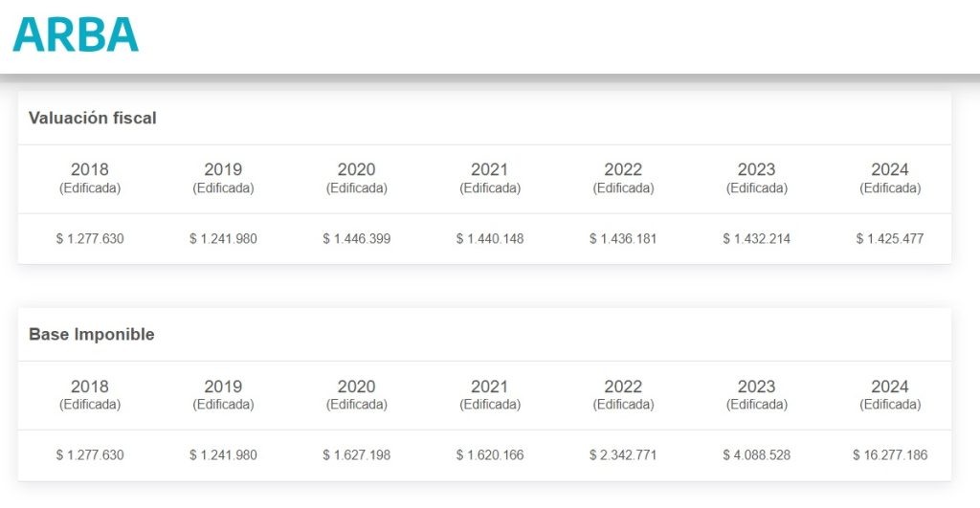Click the ARBA logo

pyautogui.click(x=76, y=35)
